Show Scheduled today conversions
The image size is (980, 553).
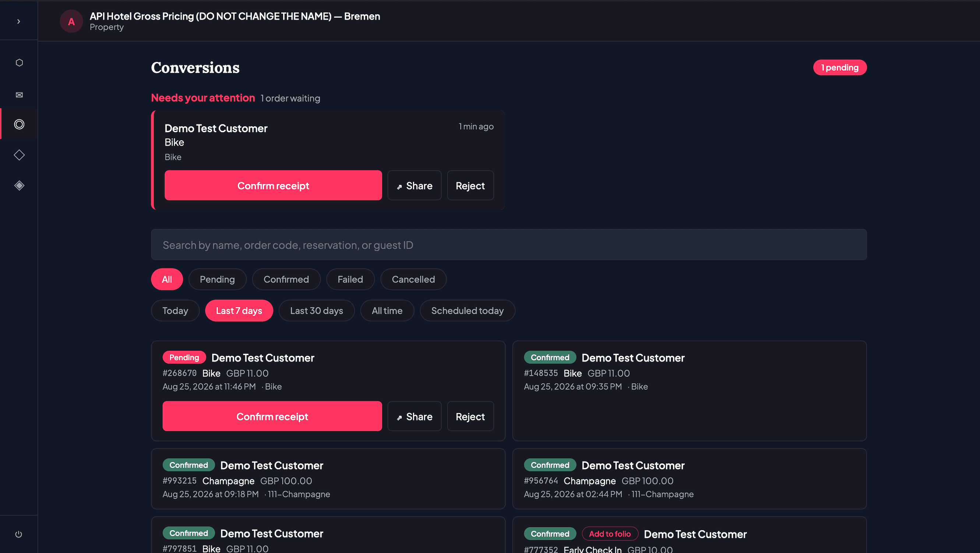point(467,311)
